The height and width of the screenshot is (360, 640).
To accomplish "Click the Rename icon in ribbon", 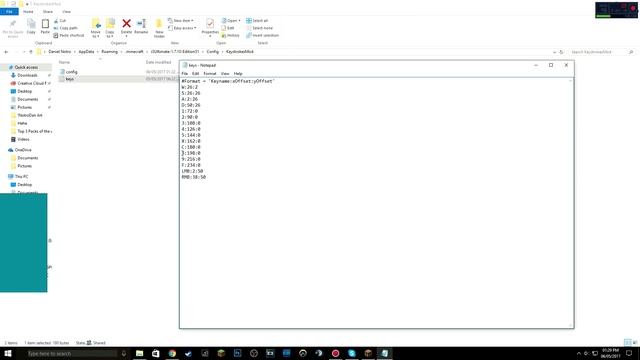I will tap(141, 26).
